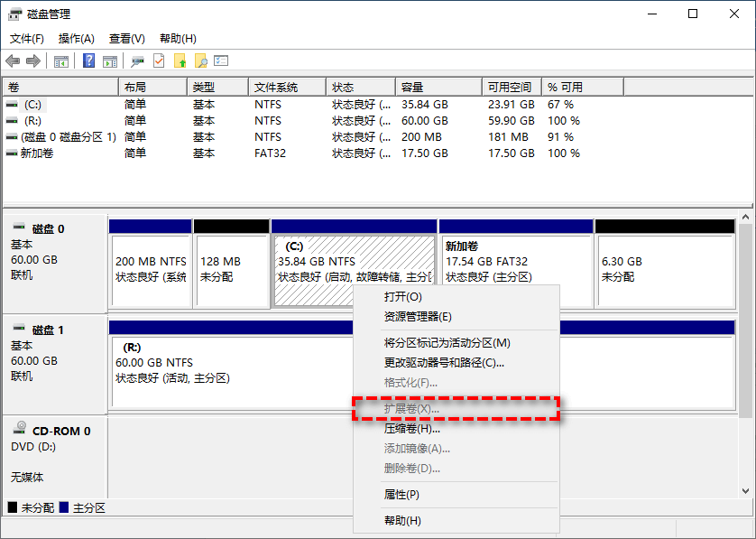
Task: Select 压缩卷(H) in the context menu
Action: pos(412,429)
